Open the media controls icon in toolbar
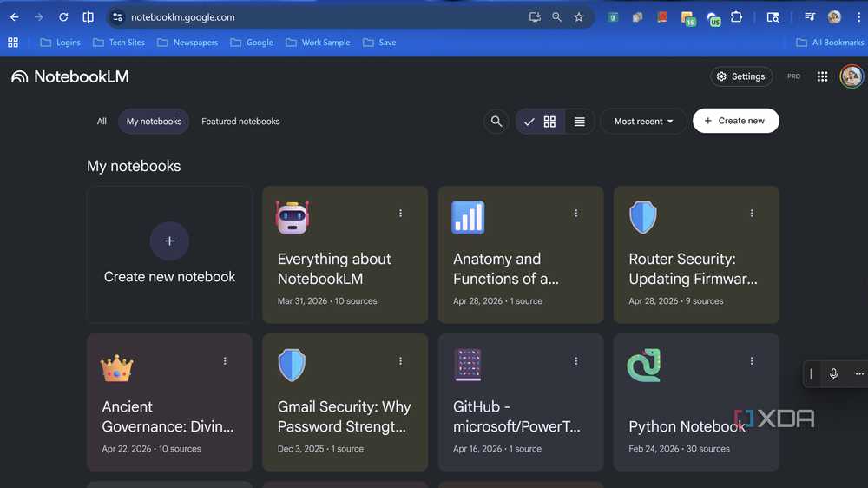 click(x=809, y=17)
